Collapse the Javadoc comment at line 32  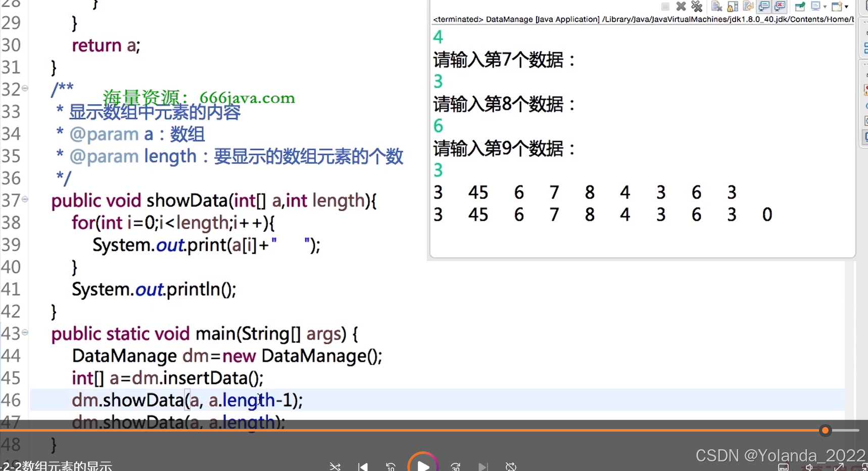pyautogui.click(x=25, y=88)
